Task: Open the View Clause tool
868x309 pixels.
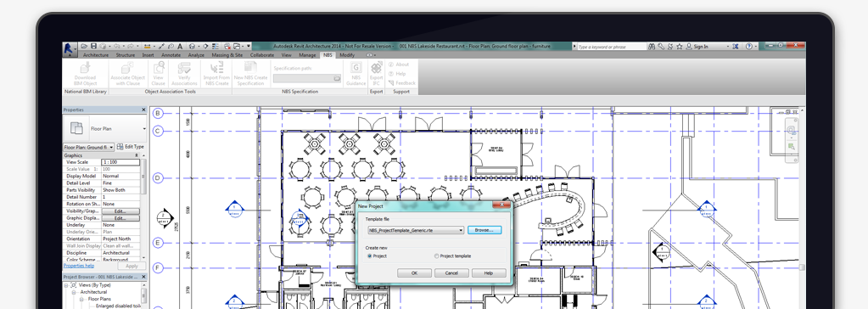Action: pos(159,68)
